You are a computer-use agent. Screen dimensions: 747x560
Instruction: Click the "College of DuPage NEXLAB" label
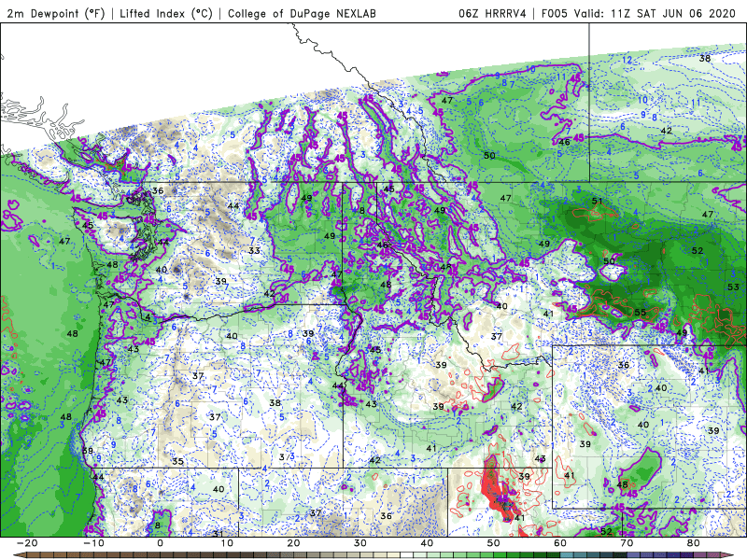(x=302, y=13)
